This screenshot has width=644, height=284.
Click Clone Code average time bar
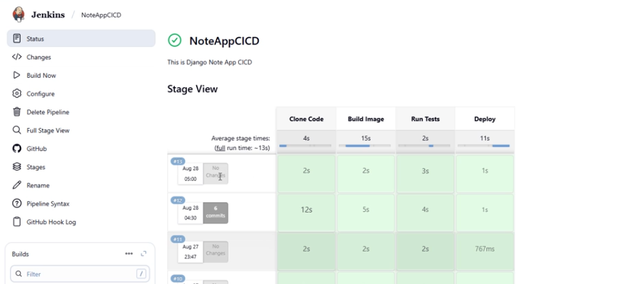[x=305, y=146]
